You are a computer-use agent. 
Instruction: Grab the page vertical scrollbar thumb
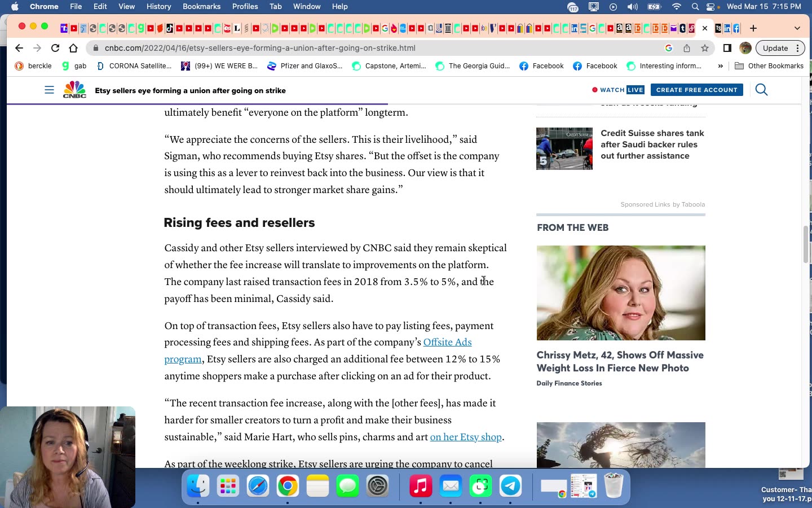pos(806,244)
